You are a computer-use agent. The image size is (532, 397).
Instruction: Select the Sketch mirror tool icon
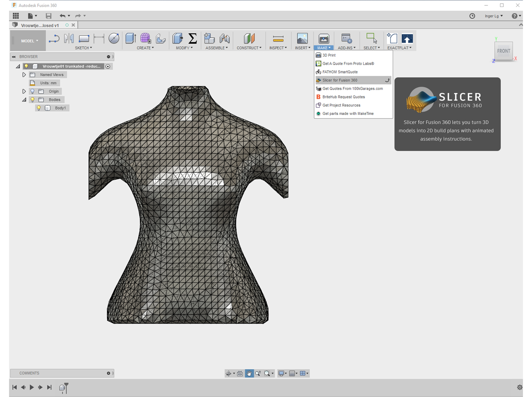coord(69,39)
